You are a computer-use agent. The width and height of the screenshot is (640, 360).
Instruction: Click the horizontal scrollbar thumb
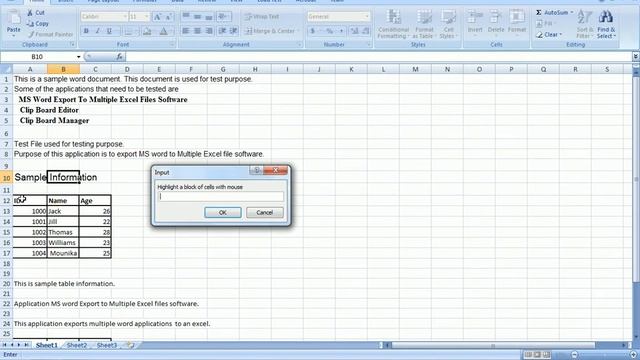pos(493,345)
